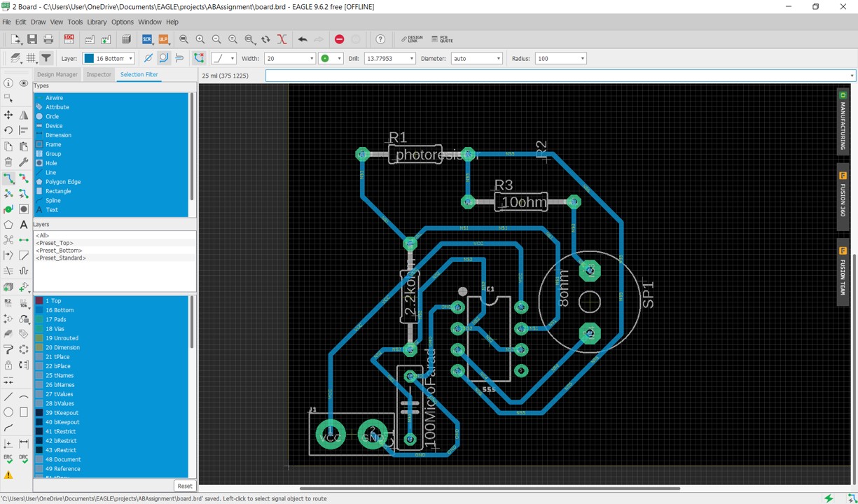Select the Move tool in sidebar

(x=8, y=115)
